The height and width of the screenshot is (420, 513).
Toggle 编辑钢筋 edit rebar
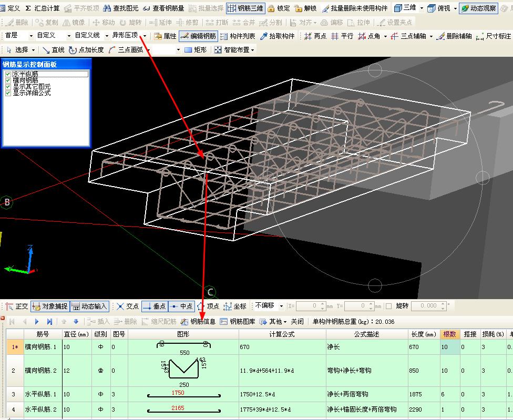[198, 36]
